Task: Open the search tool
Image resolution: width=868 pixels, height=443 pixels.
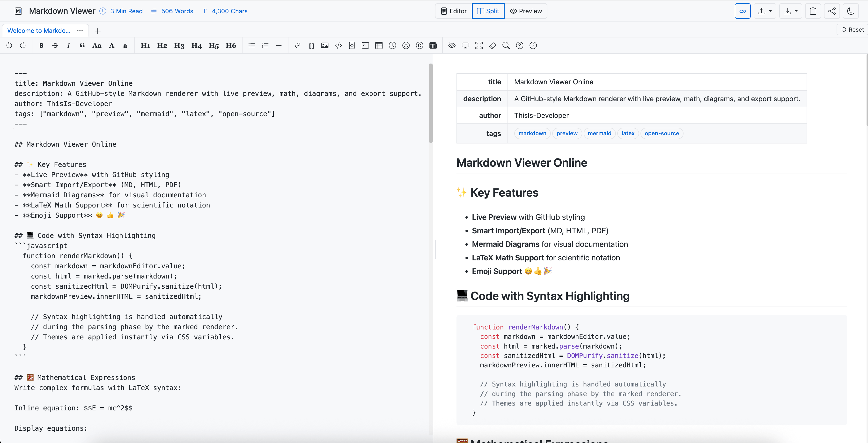Action: 506,45
